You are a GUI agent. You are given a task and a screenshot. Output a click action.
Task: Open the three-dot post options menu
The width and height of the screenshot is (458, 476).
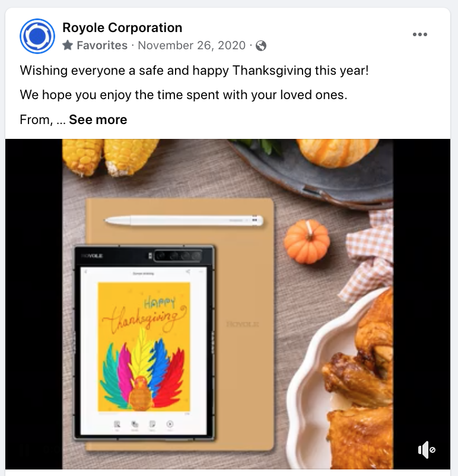coord(420,34)
